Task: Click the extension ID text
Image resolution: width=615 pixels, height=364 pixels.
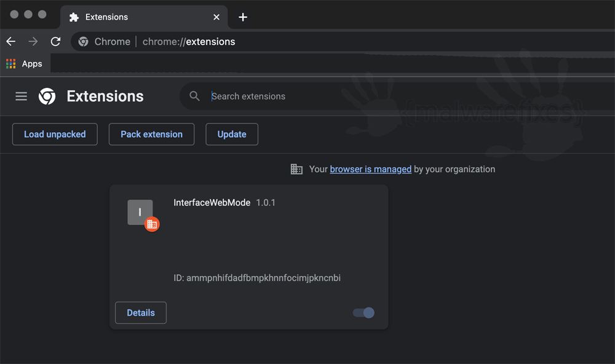Action: click(x=257, y=278)
